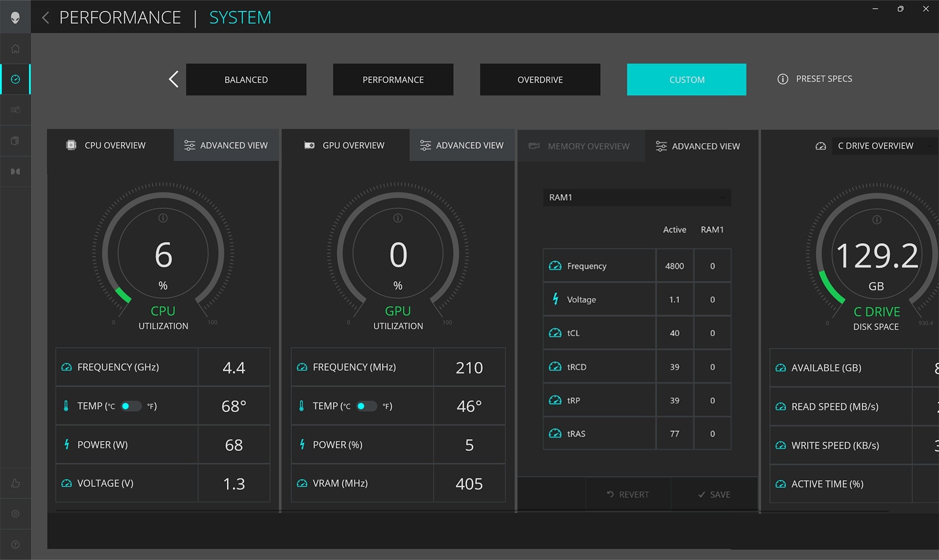Select the OVERDRIVE preset
Screen dimensions: 939x560
[540, 79]
